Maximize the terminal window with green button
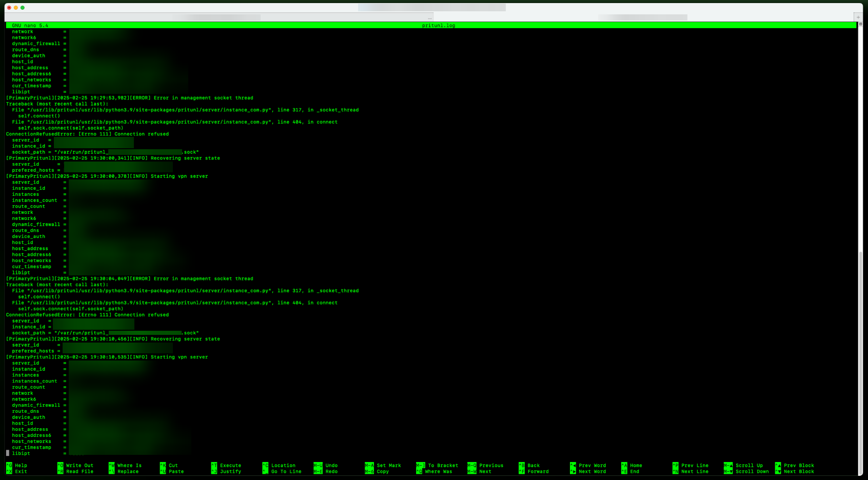868x480 pixels. point(23,8)
